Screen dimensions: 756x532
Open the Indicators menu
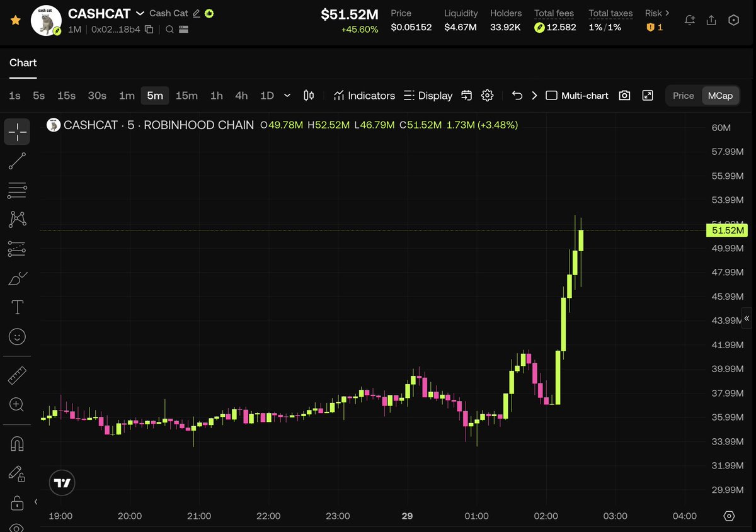point(364,96)
